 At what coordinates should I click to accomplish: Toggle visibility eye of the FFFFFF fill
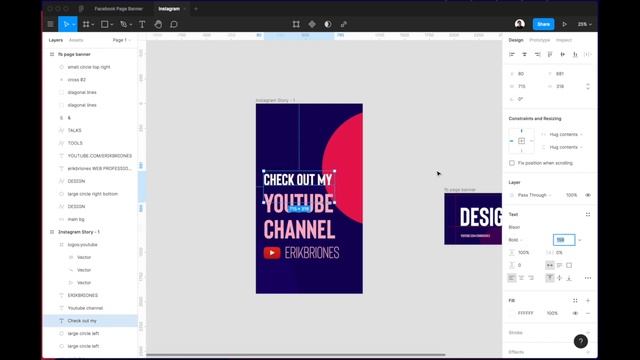click(575, 313)
